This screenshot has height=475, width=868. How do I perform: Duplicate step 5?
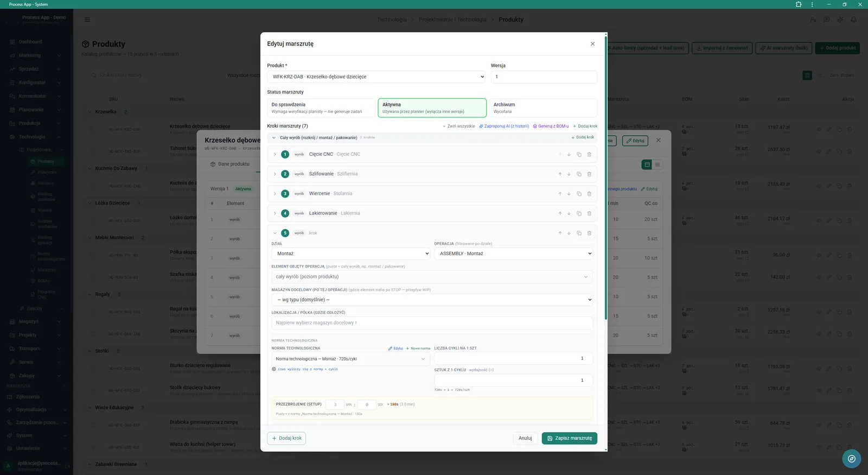tap(579, 233)
